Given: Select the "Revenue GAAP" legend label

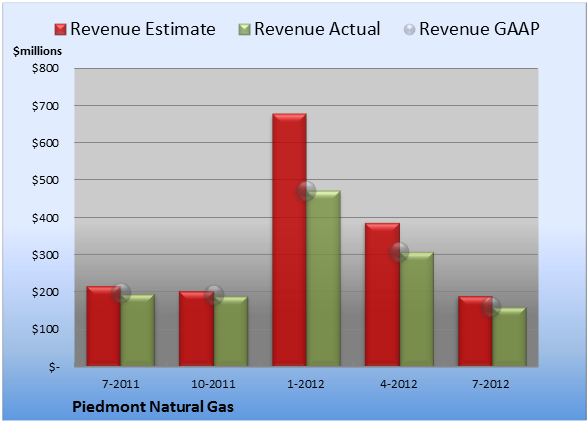Looking at the screenshot, I should coord(480,29).
